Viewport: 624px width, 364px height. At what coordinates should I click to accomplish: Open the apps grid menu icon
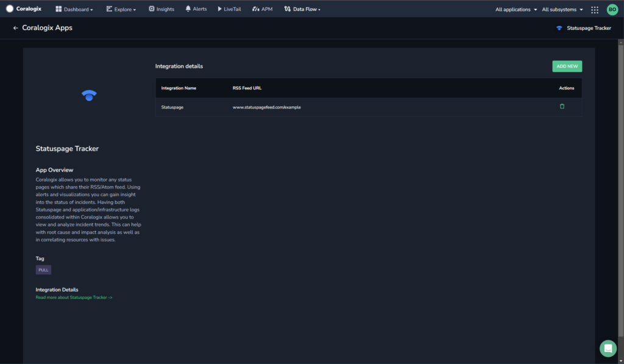(595, 10)
